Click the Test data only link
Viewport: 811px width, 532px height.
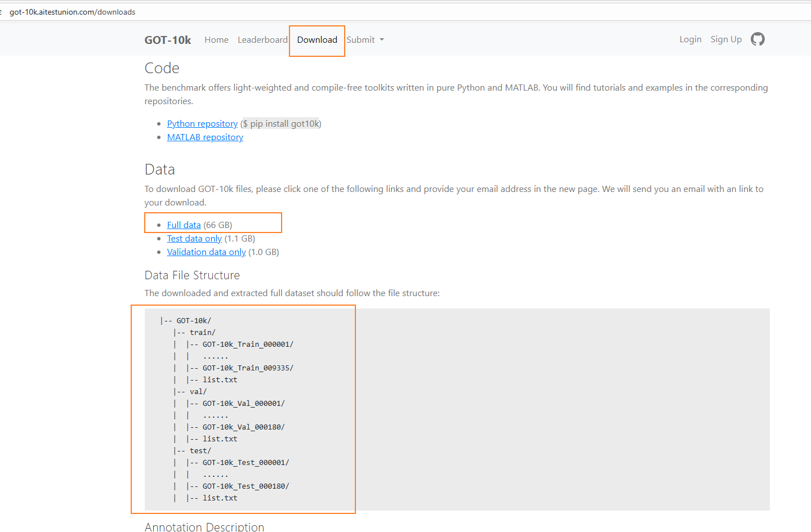pyautogui.click(x=194, y=239)
